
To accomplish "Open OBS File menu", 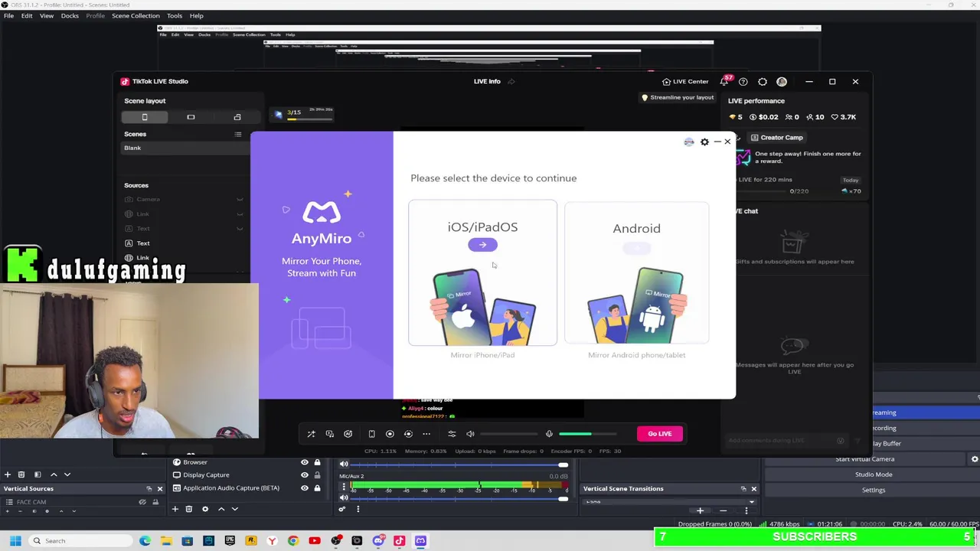I will click(x=8, y=15).
